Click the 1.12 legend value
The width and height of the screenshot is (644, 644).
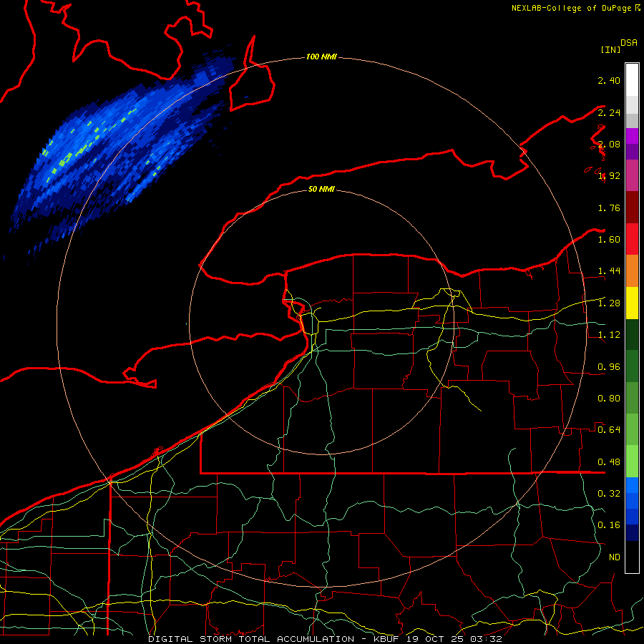609,335
